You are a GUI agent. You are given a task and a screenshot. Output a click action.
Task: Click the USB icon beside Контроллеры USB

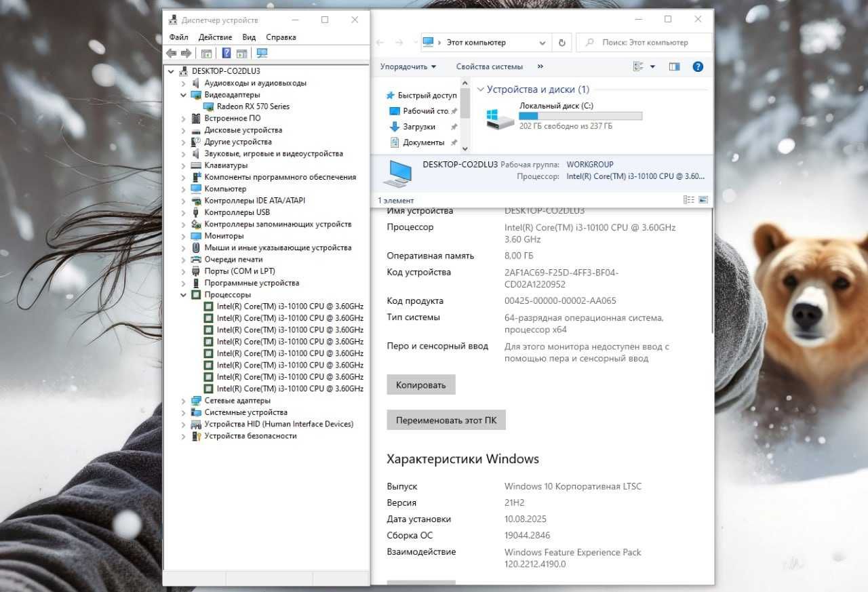pyautogui.click(x=197, y=212)
